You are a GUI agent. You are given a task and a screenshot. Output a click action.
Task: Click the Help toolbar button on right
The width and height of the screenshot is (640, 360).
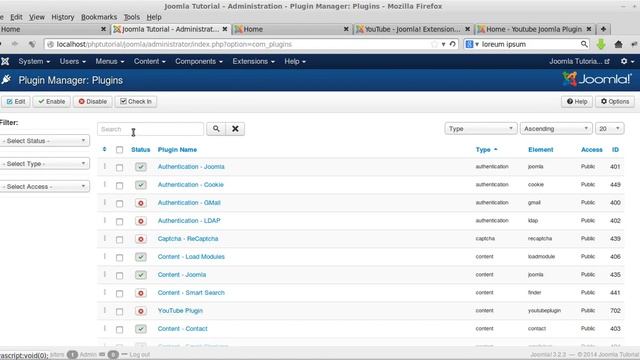577,102
